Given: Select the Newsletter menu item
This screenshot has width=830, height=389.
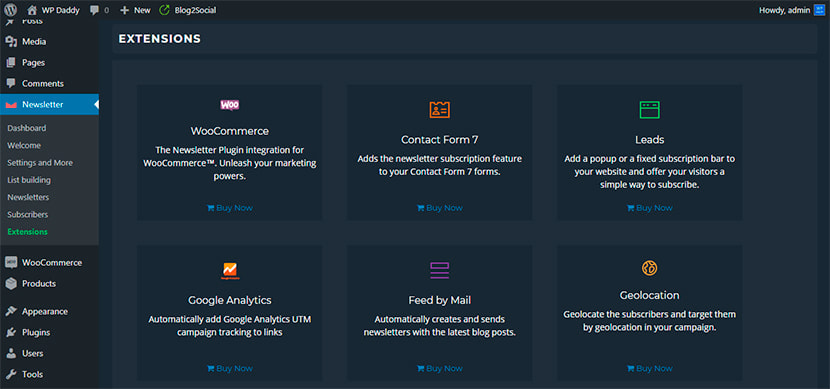Looking at the screenshot, I should tap(49, 105).
